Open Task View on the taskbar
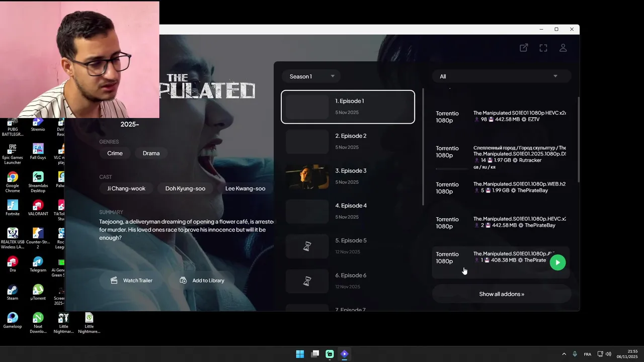Screen dimensions: 644x362 point(315,354)
